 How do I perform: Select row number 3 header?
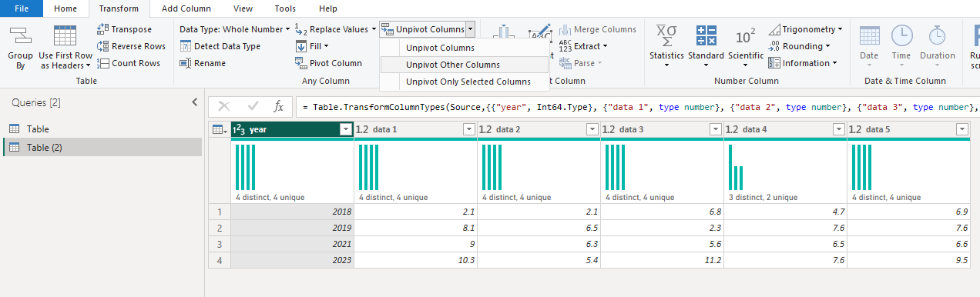tap(220, 244)
